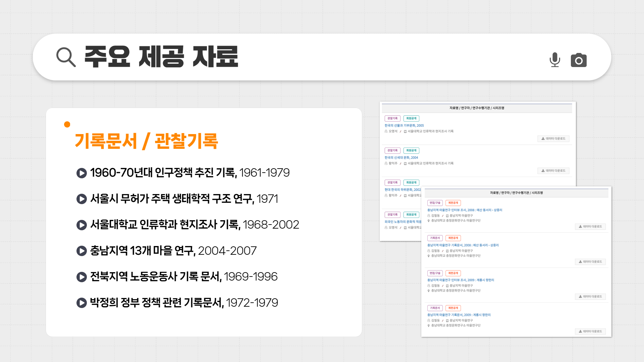
Task: Click the 회원공개 tag above 한국의 신세대 문화
Action: coord(411,150)
